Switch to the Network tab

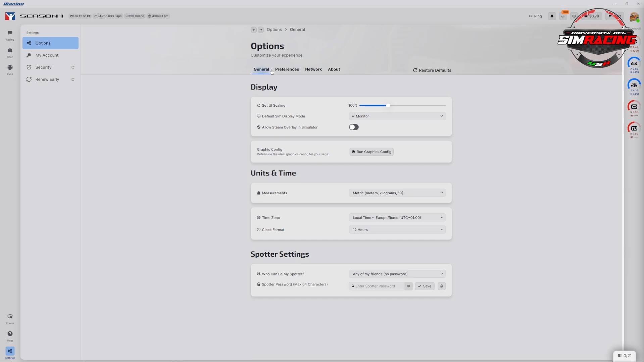(313, 69)
